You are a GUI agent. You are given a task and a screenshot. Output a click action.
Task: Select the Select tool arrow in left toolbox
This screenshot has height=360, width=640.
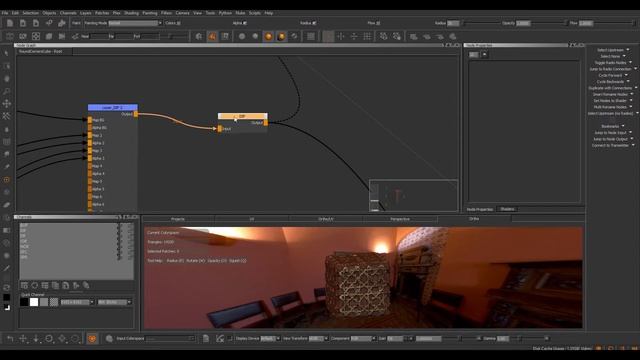click(7, 53)
